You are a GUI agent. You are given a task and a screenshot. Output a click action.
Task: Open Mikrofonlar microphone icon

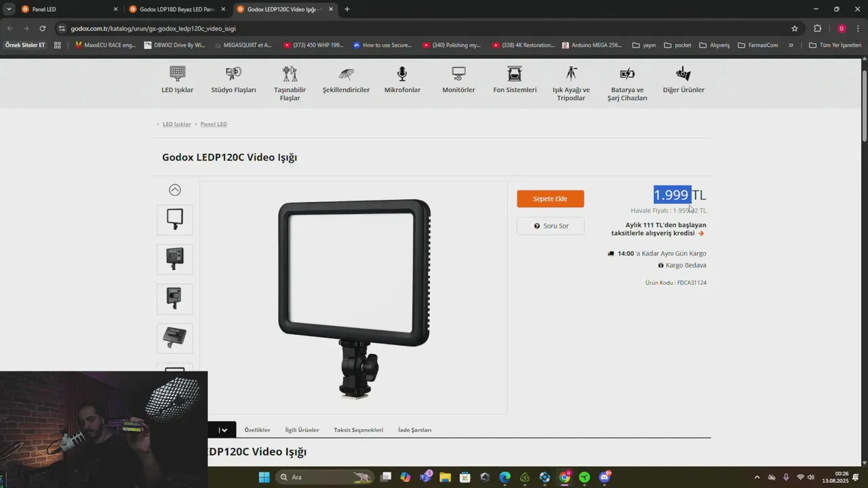click(x=402, y=73)
